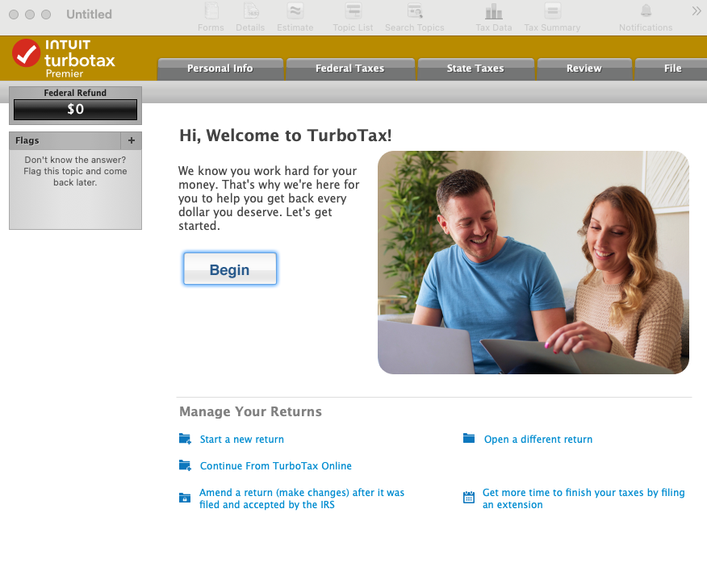707x588 pixels.
Task: Click calendar icon beside filing an extension
Action: (469, 498)
